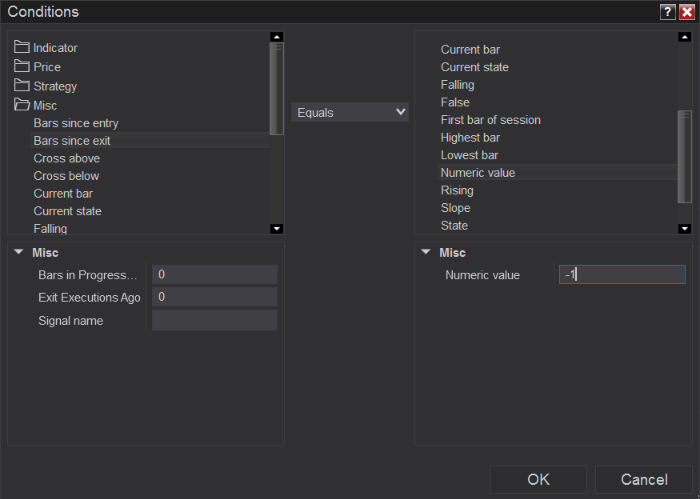Collapse the open Misc folder icon
Screen dimensions: 700x499
pyautogui.click(x=21, y=105)
